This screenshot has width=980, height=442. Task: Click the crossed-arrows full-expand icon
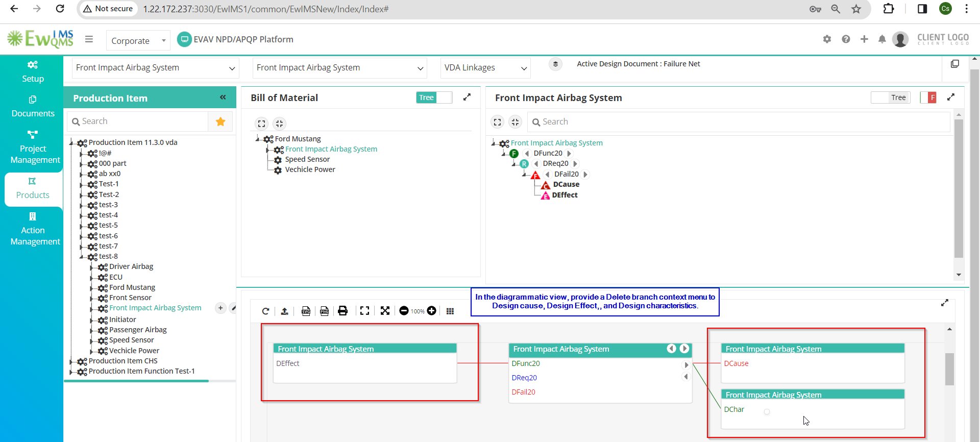(x=385, y=311)
